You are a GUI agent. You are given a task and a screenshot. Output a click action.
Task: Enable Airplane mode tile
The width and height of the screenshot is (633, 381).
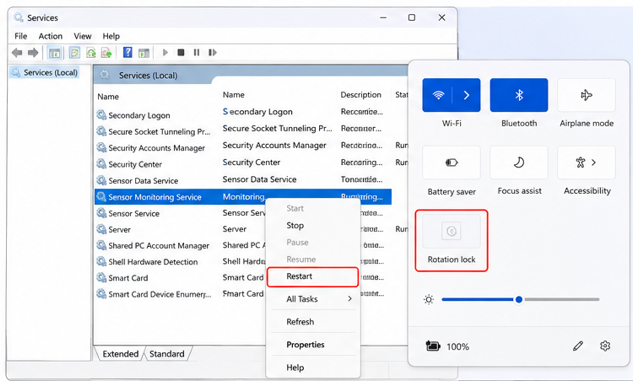586,95
